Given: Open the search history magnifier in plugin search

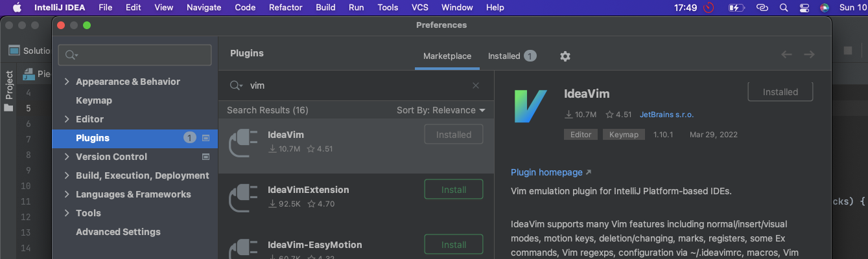Looking at the screenshot, I should [237, 85].
